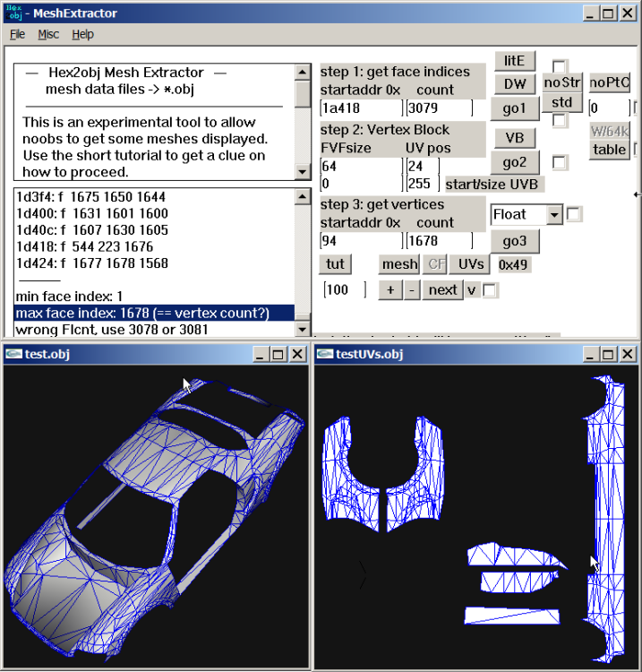Select log line '1d400: f 1631 1601 1600'

pos(92,213)
